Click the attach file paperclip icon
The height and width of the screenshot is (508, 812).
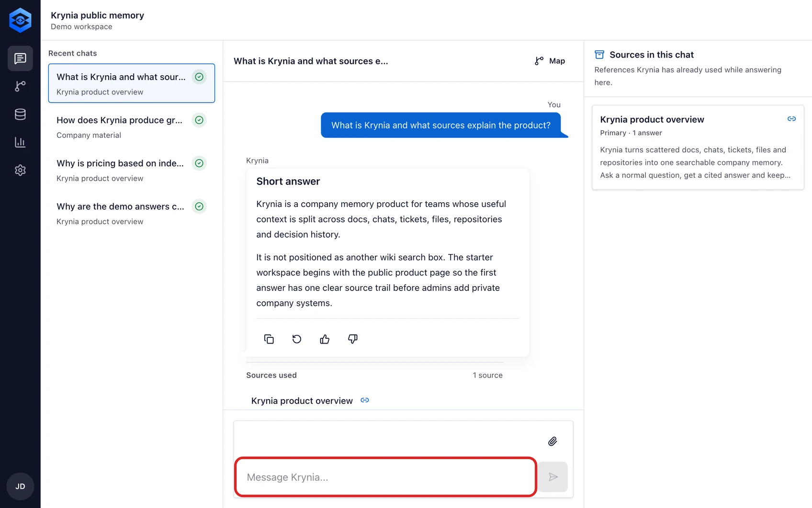[553, 441]
